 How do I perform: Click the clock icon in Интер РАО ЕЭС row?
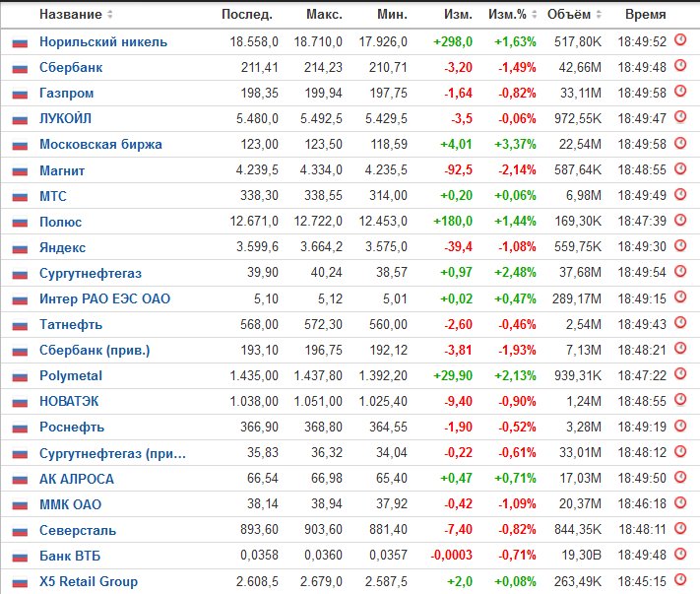coord(680,297)
